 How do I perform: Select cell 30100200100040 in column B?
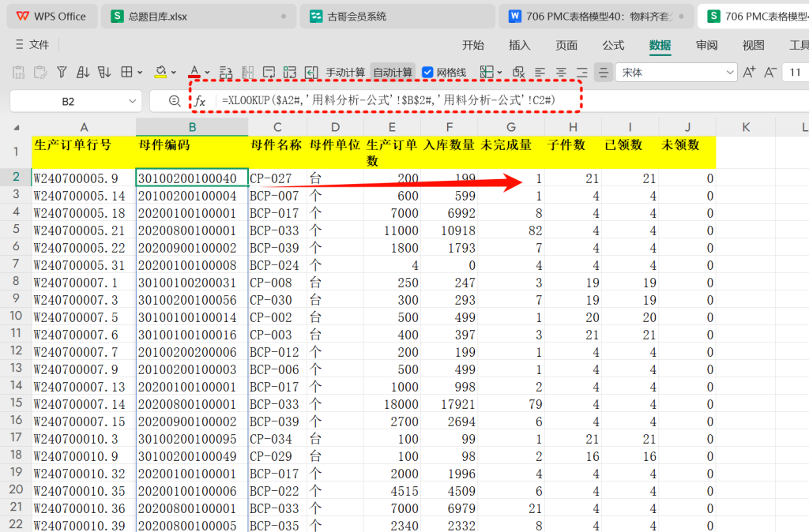click(192, 178)
